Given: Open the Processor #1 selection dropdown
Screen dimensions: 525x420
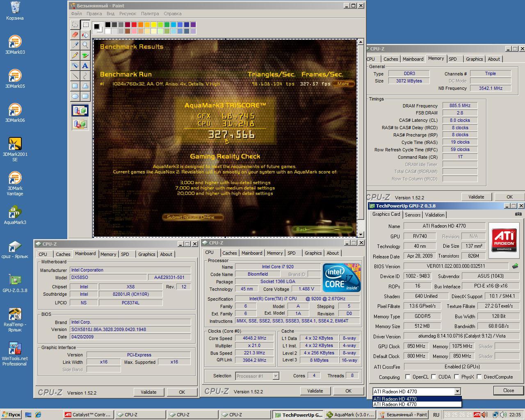Looking at the screenshot, I should (276, 376).
